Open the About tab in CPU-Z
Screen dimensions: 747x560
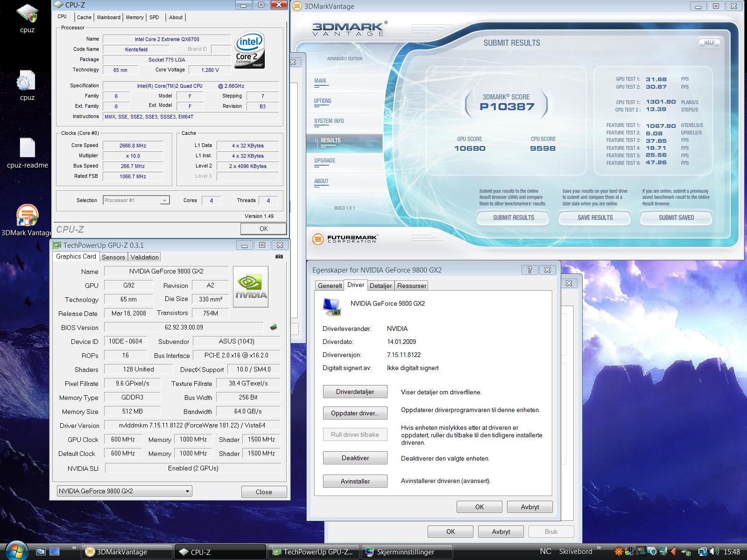coord(176,17)
